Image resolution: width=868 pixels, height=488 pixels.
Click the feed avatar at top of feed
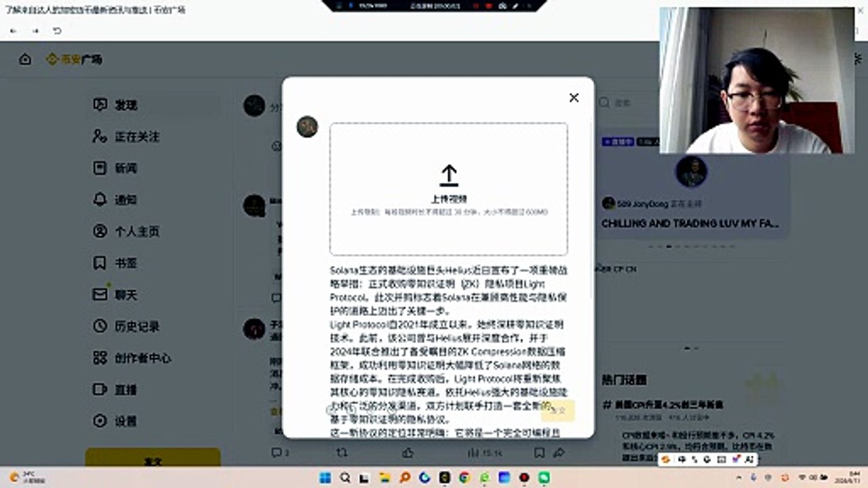tap(254, 106)
